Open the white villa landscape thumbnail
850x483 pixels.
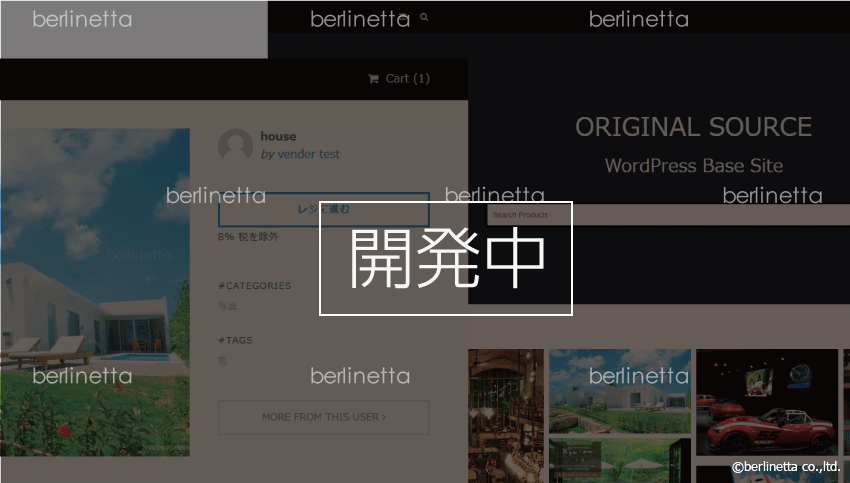pos(620,391)
